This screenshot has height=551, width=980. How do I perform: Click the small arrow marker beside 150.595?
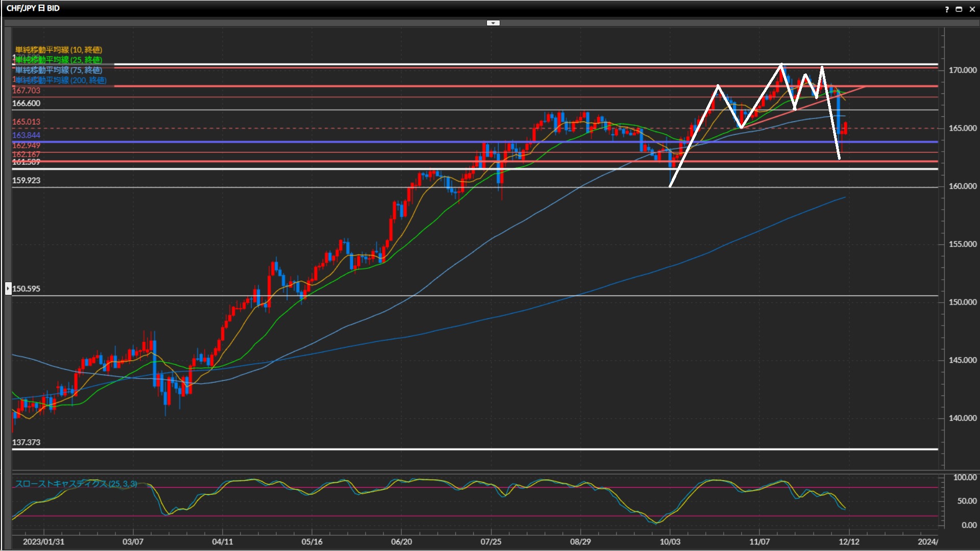point(8,289)
